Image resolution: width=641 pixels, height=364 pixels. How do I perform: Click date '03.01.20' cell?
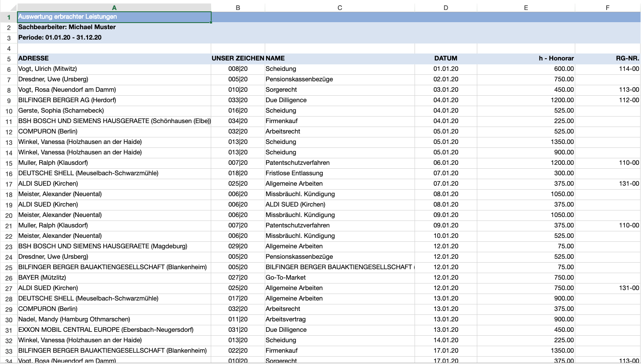(x=445, y=90)
